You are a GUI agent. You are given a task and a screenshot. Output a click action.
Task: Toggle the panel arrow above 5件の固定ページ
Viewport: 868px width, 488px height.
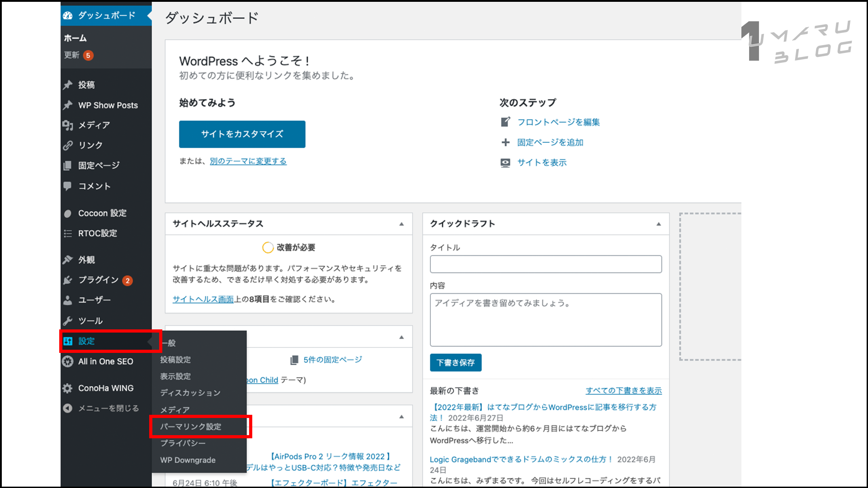click(401, 338)
